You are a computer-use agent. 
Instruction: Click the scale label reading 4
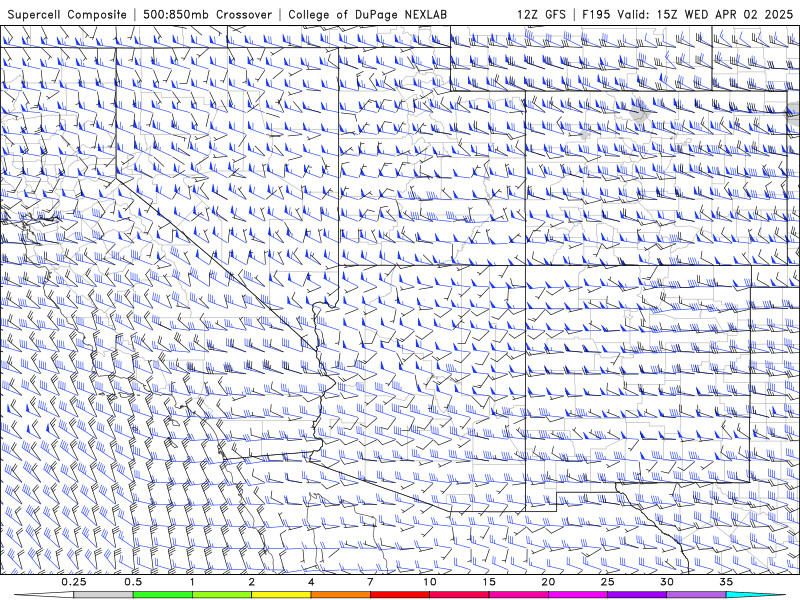click(311, 582)
